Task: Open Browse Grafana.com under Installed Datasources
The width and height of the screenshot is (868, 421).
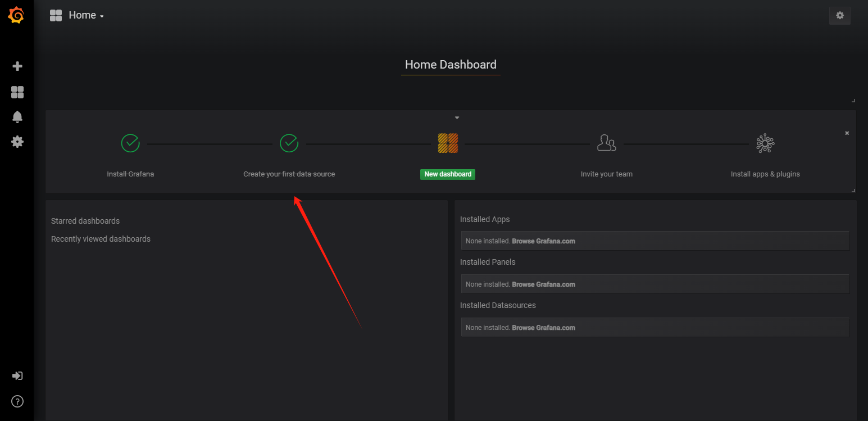Action: pos(543,328)
